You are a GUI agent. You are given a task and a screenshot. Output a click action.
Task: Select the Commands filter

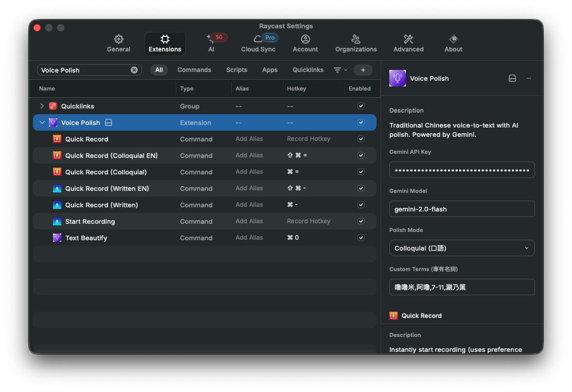(194, 70)
